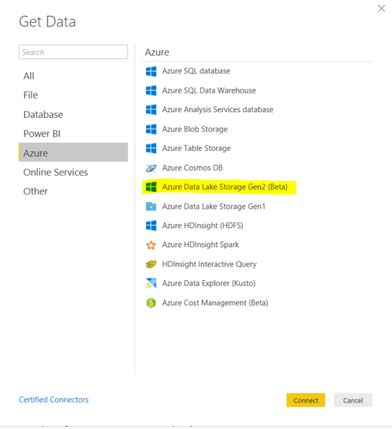The width and height of the screenshot is (392, 429).
Task: Choose Azure Cost Management (Beta) text
Action: (x=215, y=303)
